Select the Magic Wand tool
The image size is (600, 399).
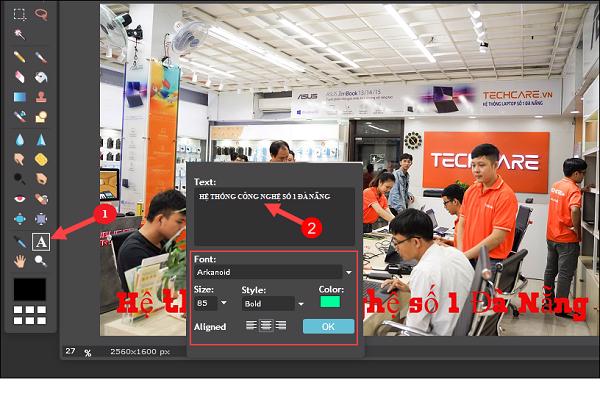[x=20, y=34]
